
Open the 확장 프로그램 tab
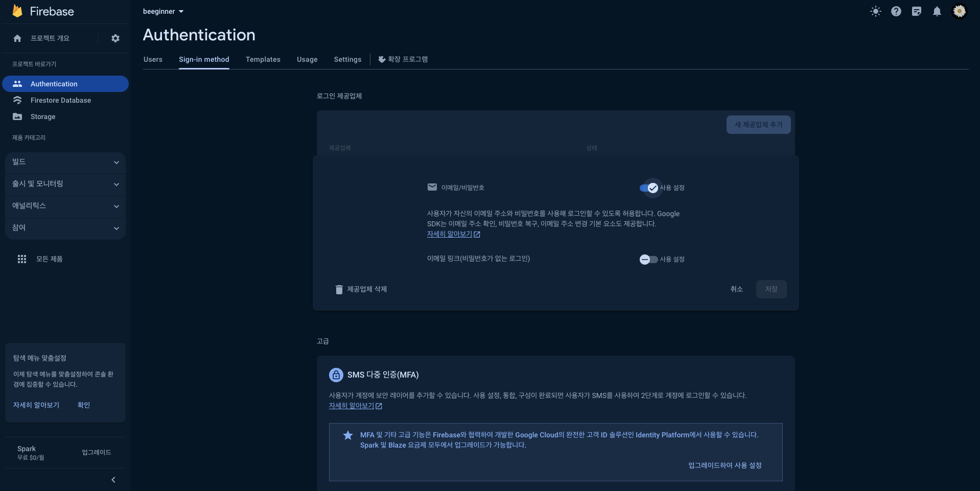pos(403,59)
